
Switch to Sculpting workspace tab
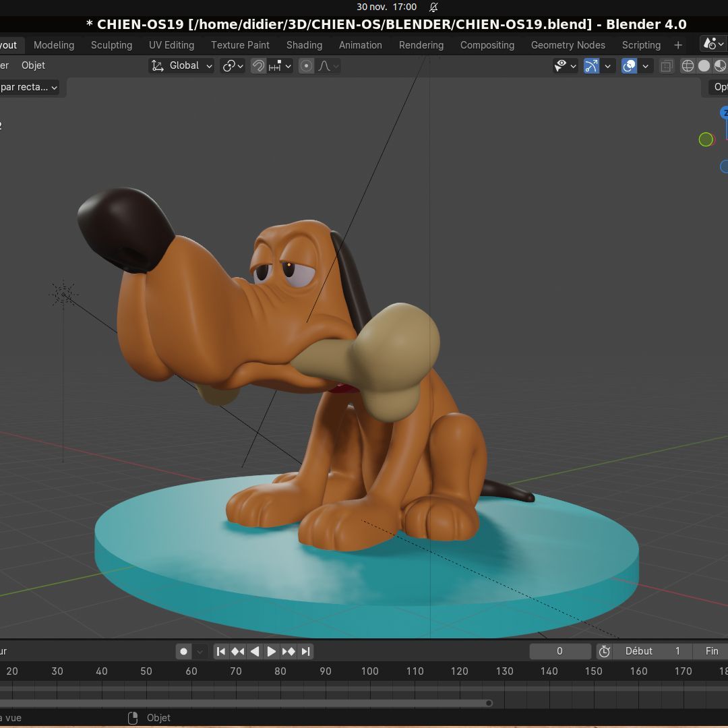click(x=111, y=45)
